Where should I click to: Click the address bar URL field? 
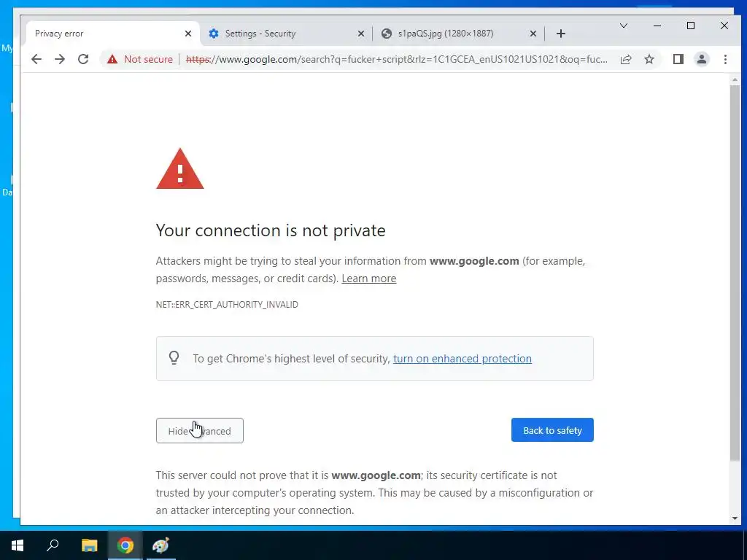point(396,59)
